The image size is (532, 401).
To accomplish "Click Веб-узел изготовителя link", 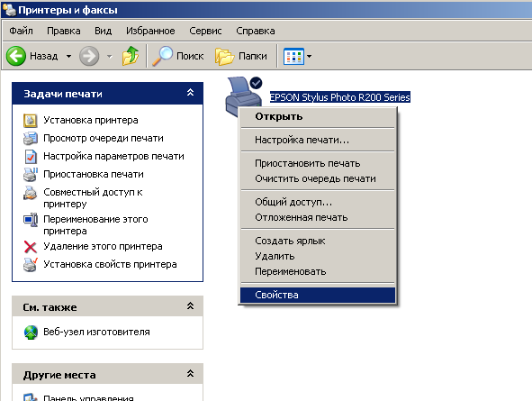I will 96,332.
